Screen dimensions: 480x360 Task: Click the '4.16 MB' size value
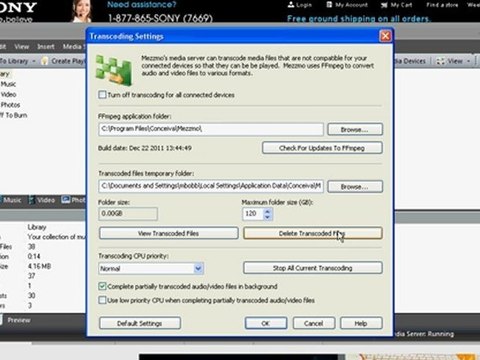[x=39, y=266]
